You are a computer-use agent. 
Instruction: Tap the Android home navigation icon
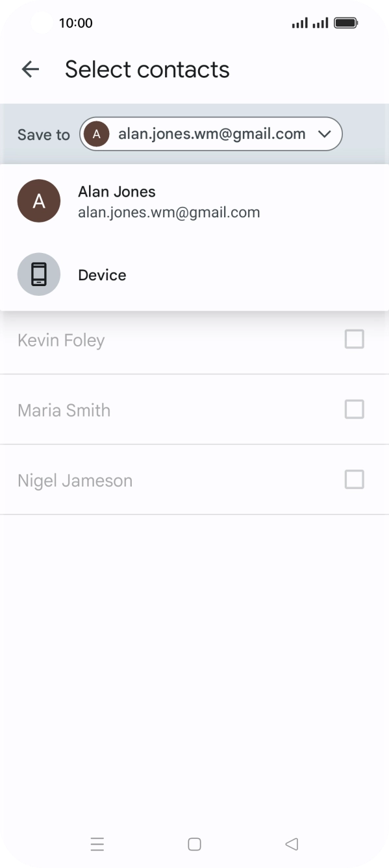pyautogui.click(x=194, y=844)
